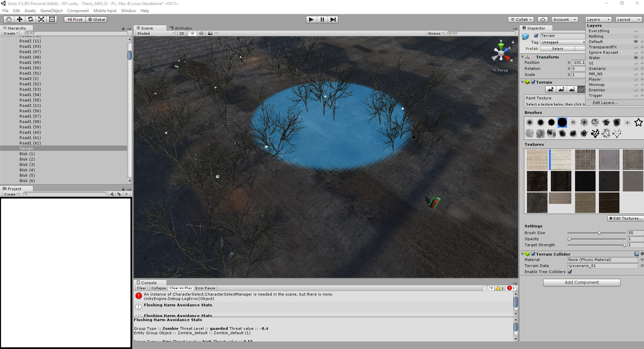This screenshot has width=644, height=349.
Task: Select the Hand pan tool
Action: tap(8, 19)
